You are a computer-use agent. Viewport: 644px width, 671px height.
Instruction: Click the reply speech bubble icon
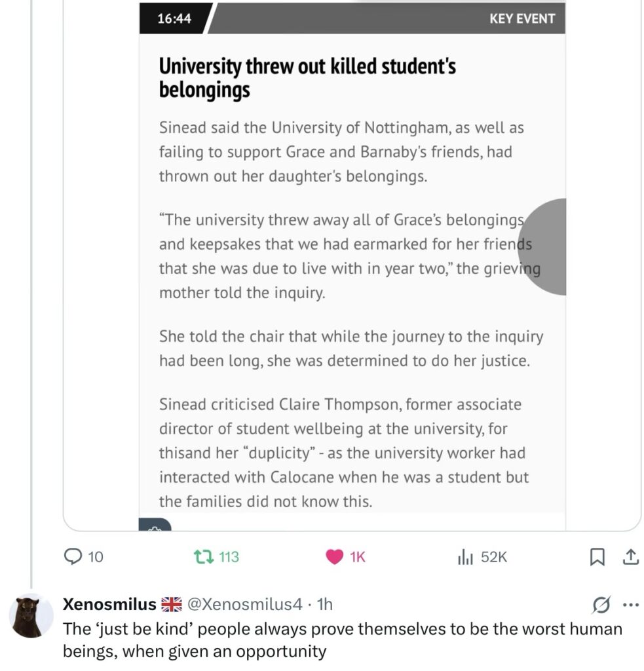point(72,557)
